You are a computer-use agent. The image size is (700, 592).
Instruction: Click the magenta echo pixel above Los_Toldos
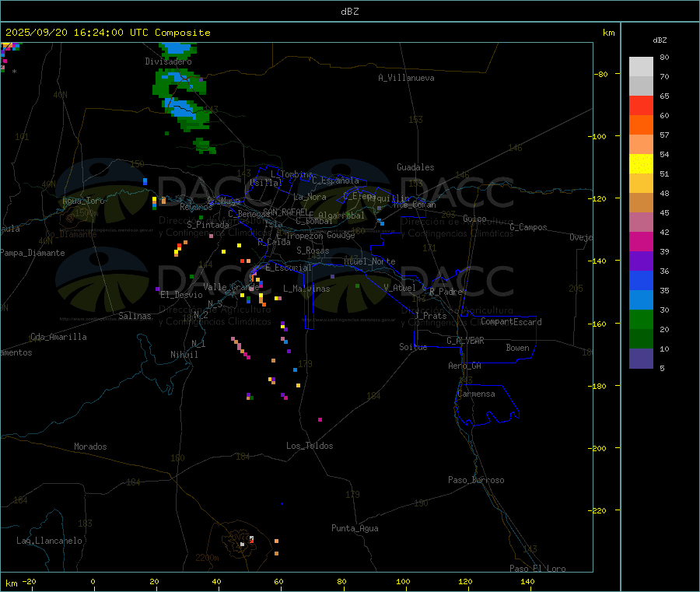320,419
